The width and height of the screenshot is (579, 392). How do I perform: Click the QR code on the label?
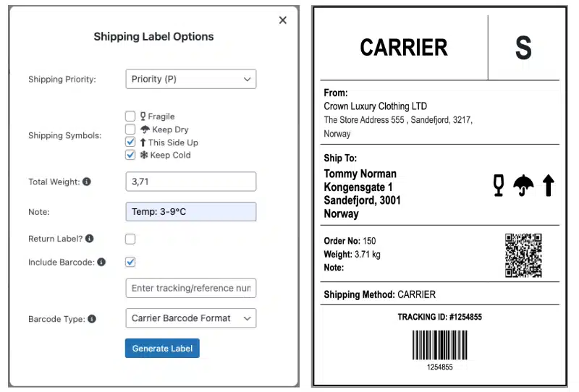click(523, 255)
